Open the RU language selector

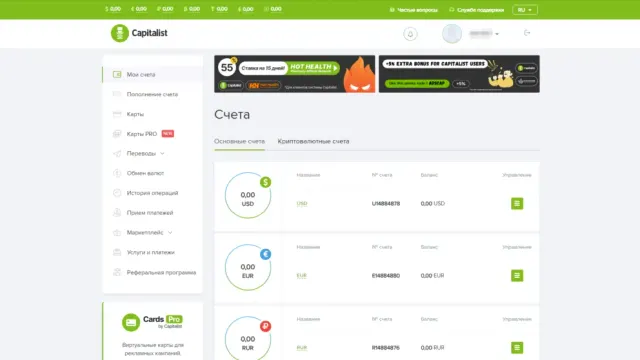click(525, 10)
